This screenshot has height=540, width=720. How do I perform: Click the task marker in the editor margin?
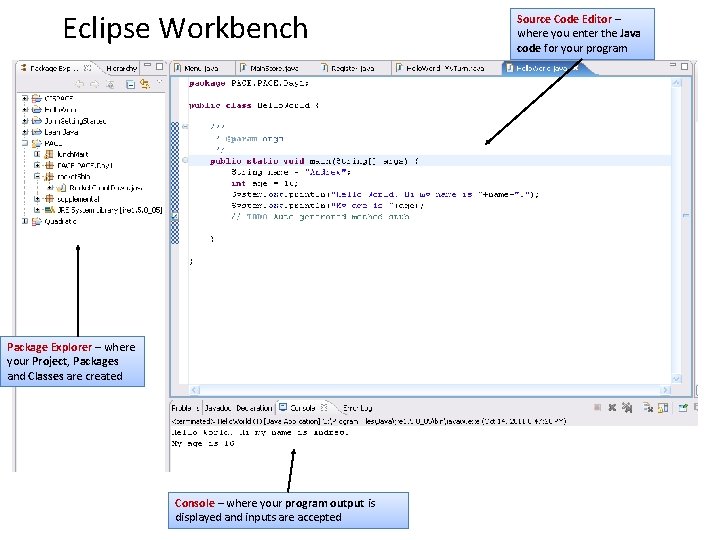pyautogui.click(x=175, y=217)
